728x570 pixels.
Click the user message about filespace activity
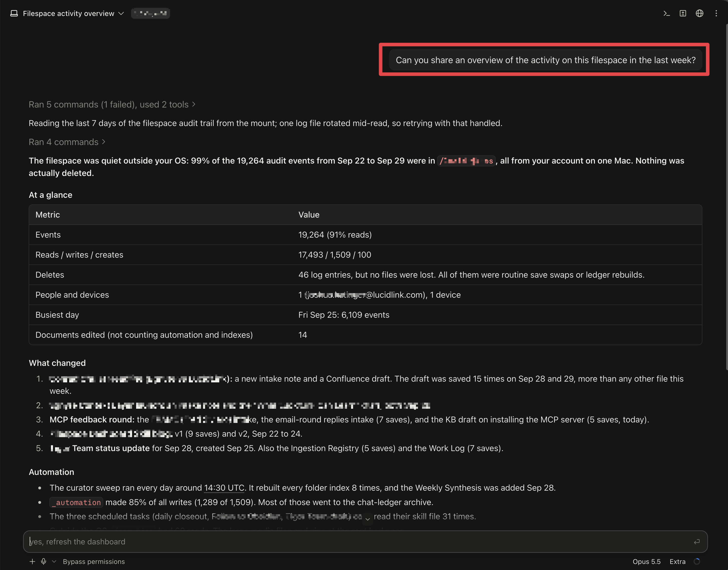545,60
